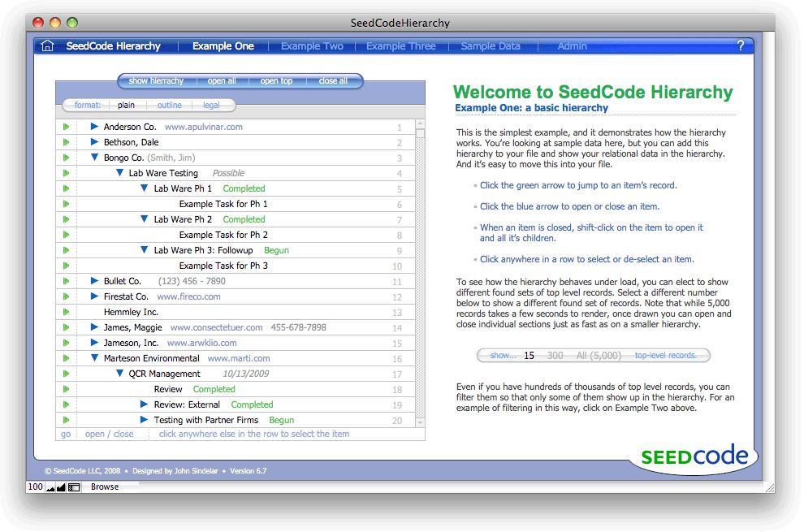Viewport: 804px width, 532px height.
Task: Click the www.marti.com text
Action: [x=239, y=358]
